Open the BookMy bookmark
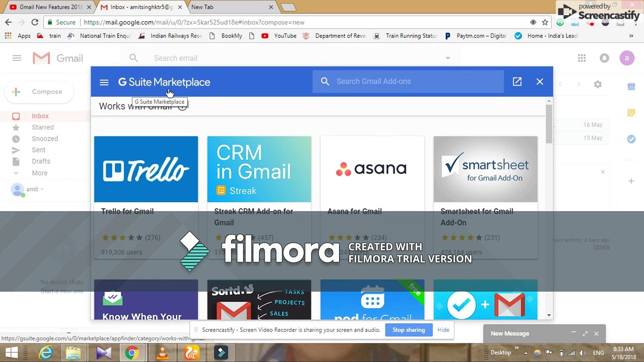This screenshot has width=644, height=362. pyautogui.click(x=226, y=36)
